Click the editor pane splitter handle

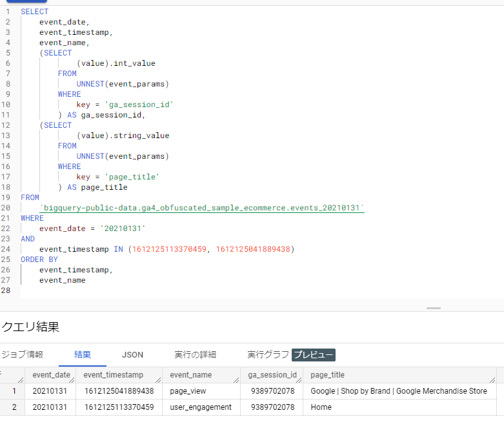433,308
